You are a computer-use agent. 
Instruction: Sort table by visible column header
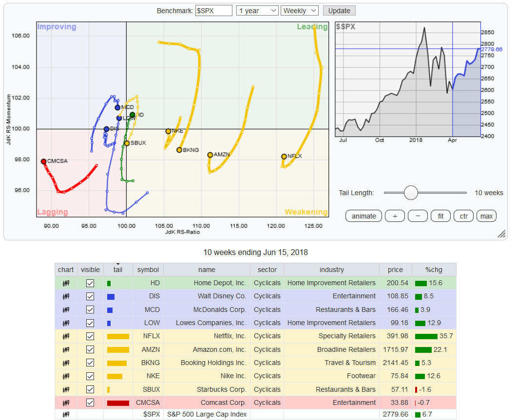90,270
